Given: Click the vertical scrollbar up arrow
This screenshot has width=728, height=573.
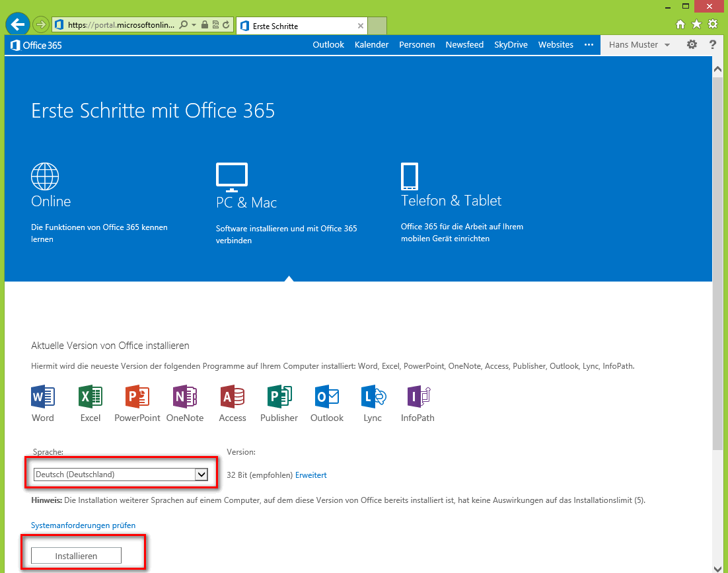Looking at the screenshot, I should (717, 69).
